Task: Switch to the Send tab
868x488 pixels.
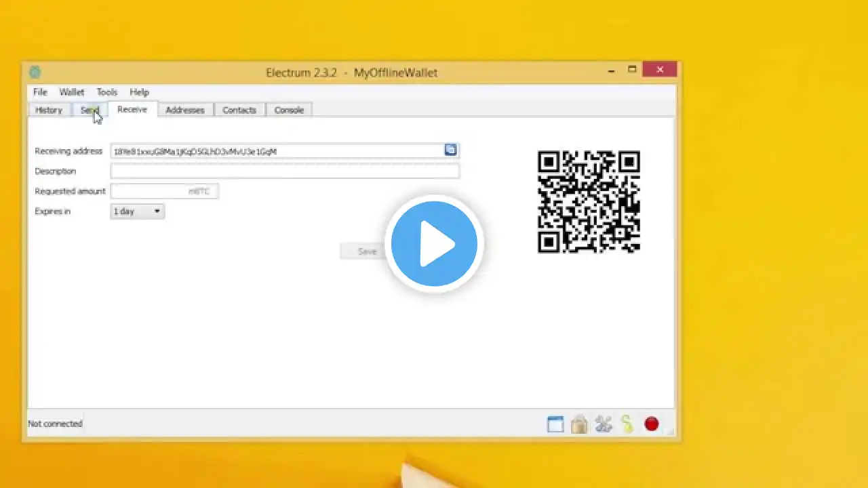Action: pos(90,110)
